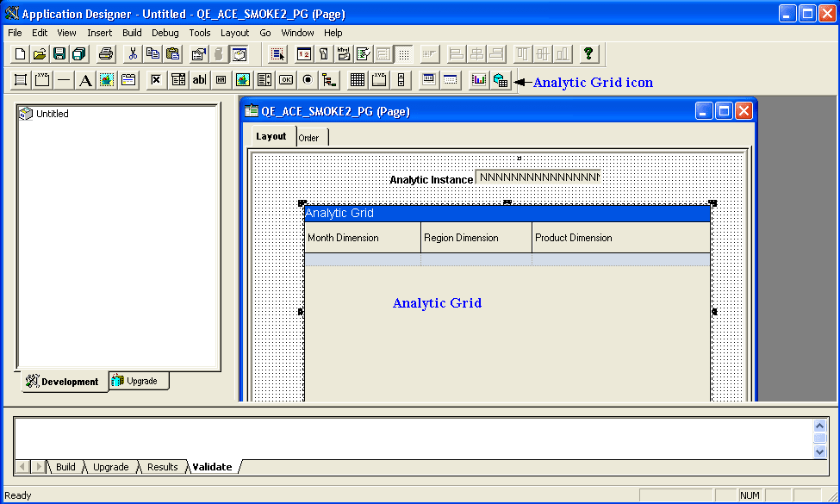Insert a Static Text control
This screenshot has width=840, height=504.
coord(86,79)
